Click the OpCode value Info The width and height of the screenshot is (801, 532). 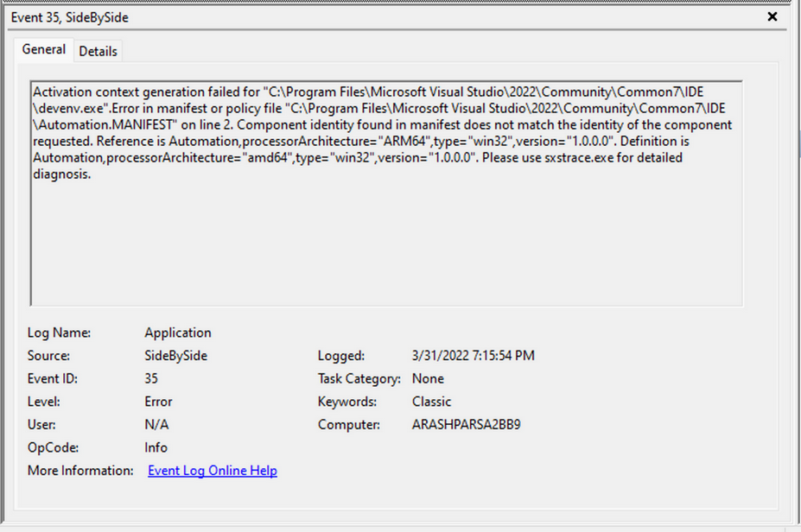(156, 447)
